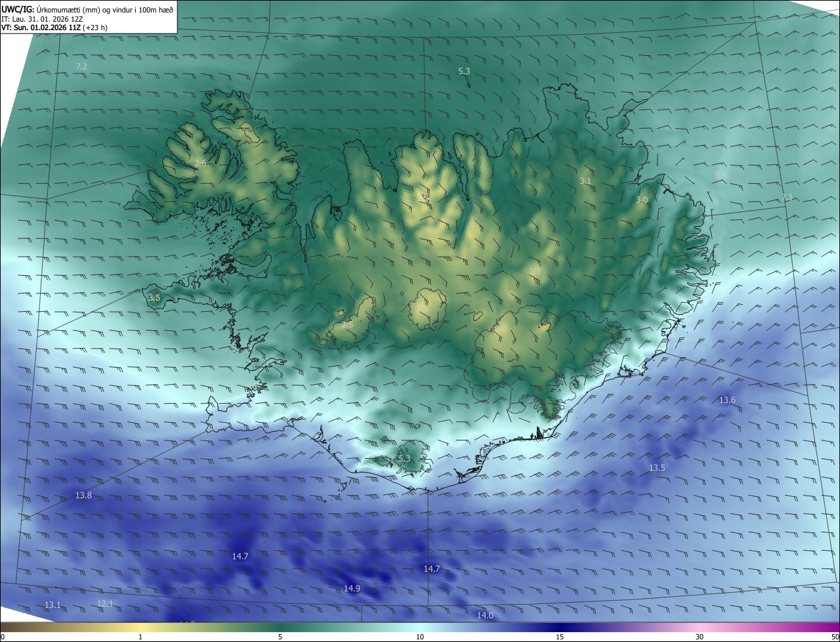This screenshot has height=642, width=840.
Task: Click the color scale tick labeled 10
Action: click(420, 637)
